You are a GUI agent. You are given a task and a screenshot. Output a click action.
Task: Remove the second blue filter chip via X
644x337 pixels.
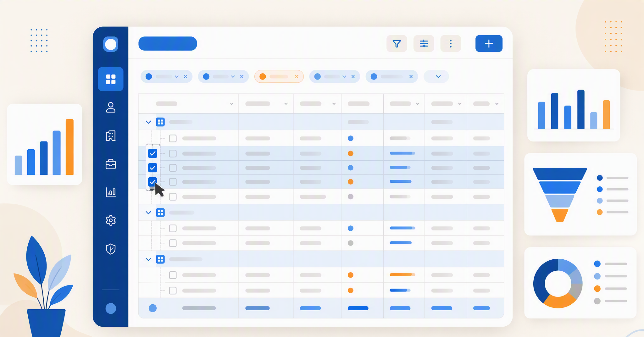coord(242,77)
